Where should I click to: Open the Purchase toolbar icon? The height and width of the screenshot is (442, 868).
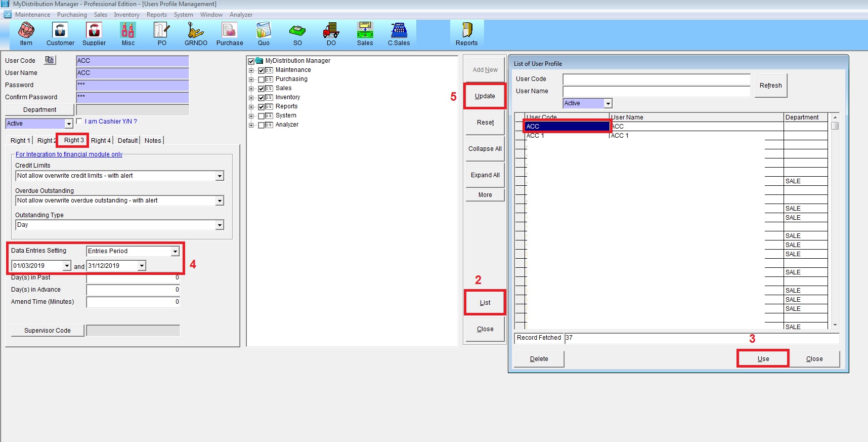tap(230, 31)
